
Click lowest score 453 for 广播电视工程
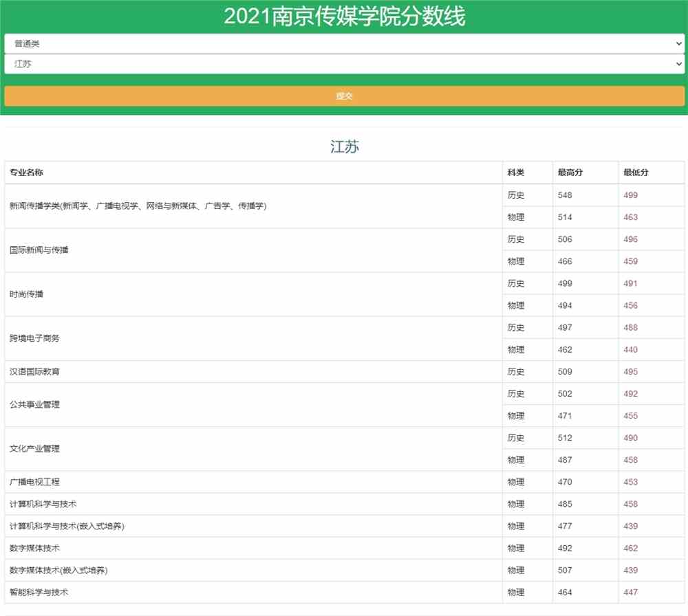630,482
